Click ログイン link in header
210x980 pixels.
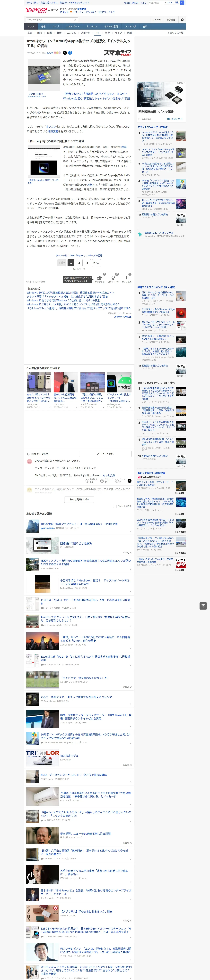(x=64, y=12)
